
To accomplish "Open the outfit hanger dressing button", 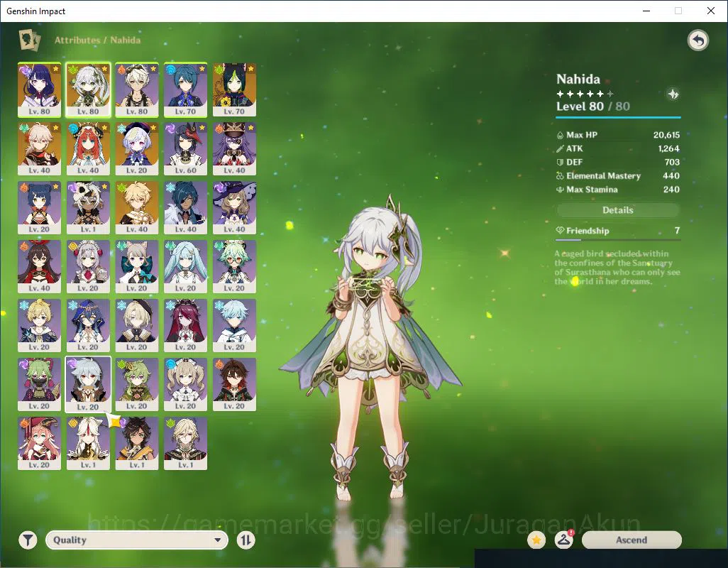I will click(x=563, y=540).
